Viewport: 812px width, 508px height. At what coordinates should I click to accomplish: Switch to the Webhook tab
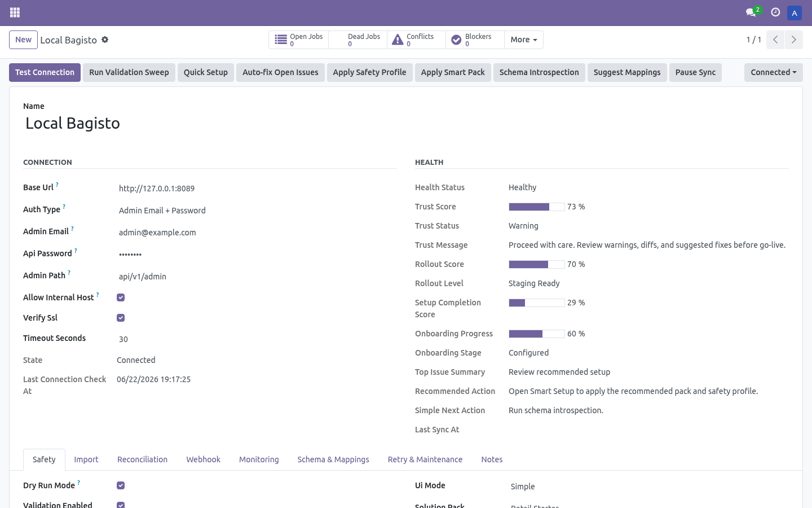coord(203,459)
